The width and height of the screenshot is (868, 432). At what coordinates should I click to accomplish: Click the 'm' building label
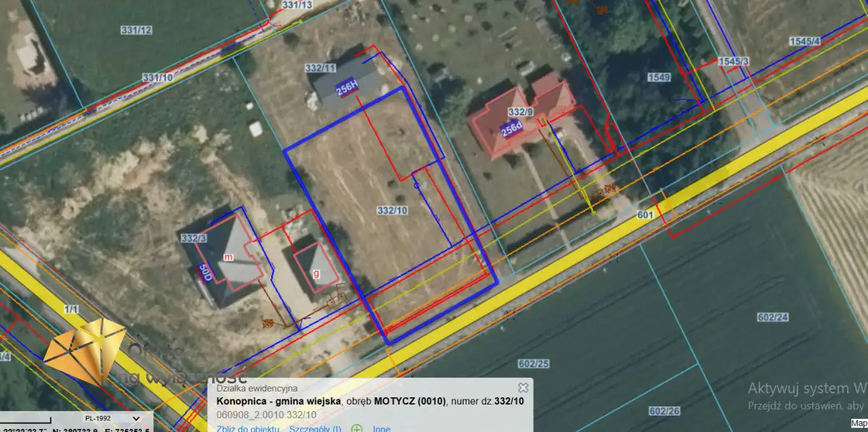(228, 257)
